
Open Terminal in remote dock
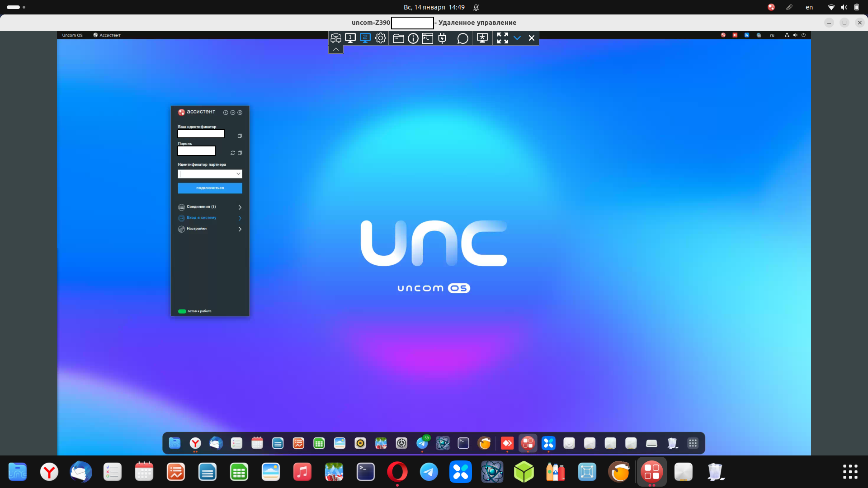[463, 443]
